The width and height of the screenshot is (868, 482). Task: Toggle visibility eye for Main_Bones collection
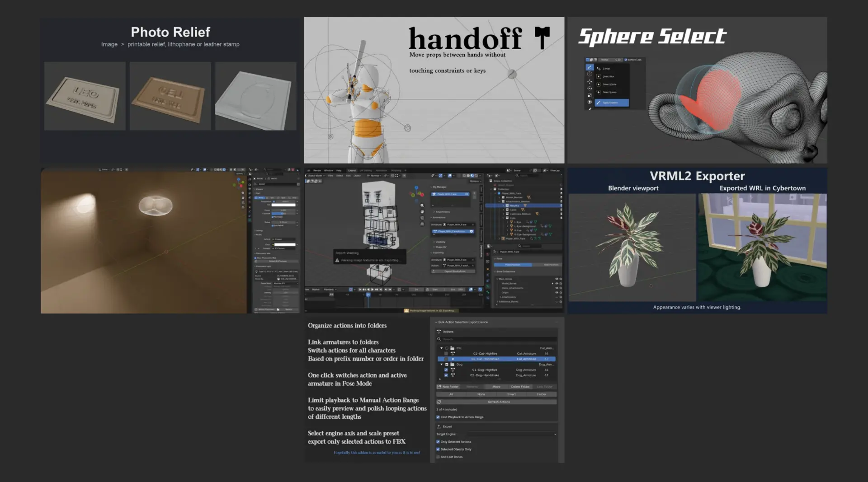tap(557, 279)
